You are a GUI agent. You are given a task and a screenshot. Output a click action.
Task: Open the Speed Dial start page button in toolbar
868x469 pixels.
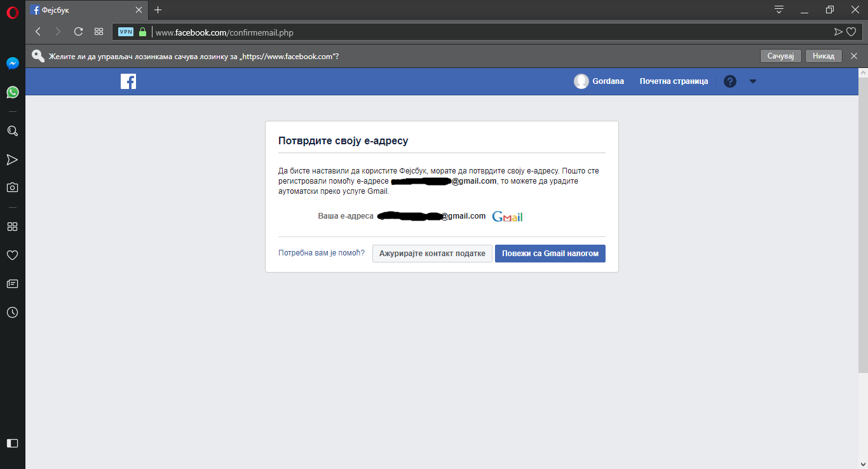[x=98, y=32]
